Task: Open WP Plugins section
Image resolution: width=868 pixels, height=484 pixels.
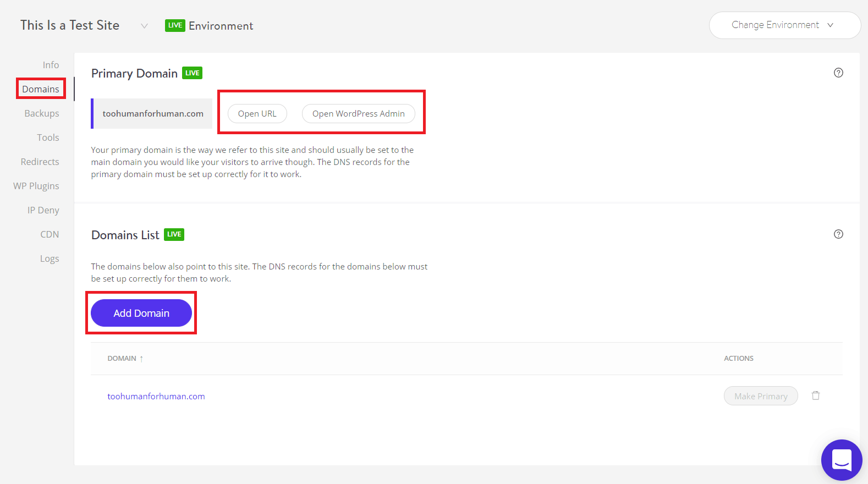Action: (36, 186)
